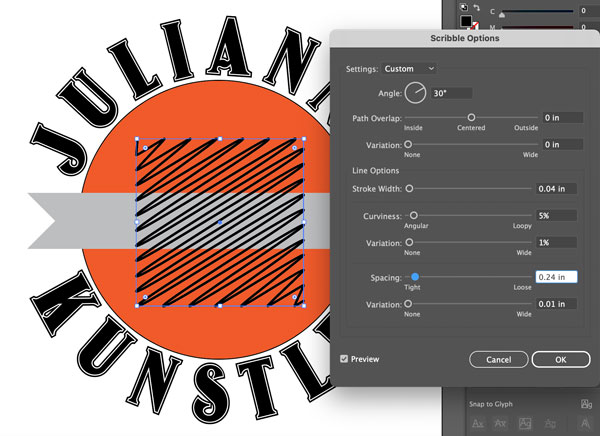Uncheck the Preview checkbox
Viewport: 600px width, 436px height.
coord(344,359)
